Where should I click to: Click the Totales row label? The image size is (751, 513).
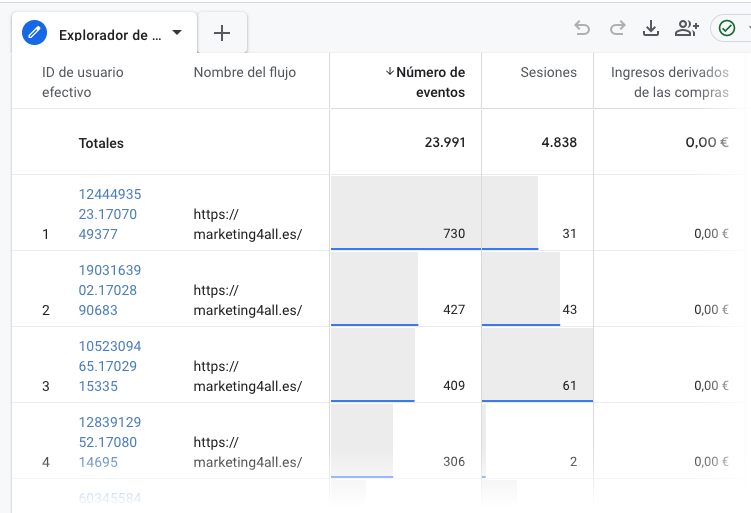101,143
